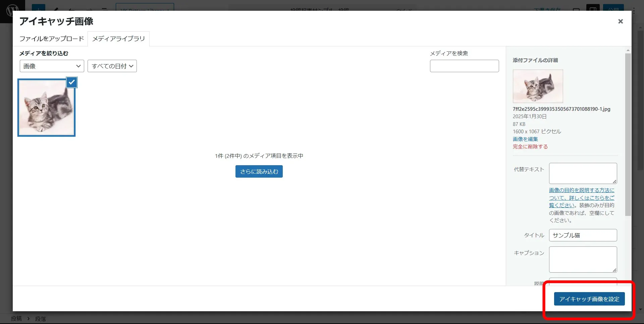Click the メディアを検索 search box

(464, 66)
